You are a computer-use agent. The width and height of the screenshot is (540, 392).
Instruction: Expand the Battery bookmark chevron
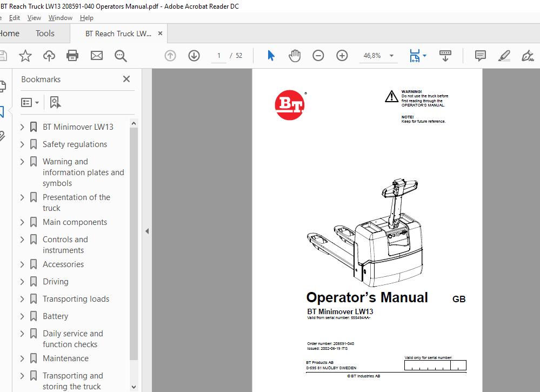click(x=22, y=316)
